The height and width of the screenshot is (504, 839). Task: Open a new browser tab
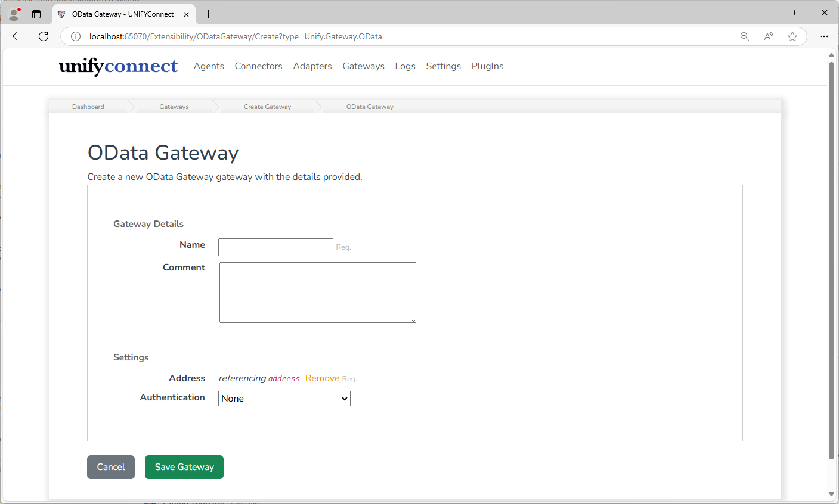coord(208,14)
